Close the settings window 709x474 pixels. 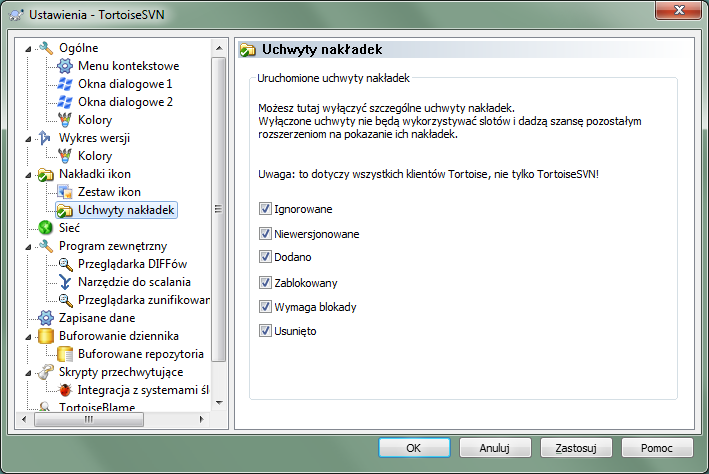tap(678, 10)
